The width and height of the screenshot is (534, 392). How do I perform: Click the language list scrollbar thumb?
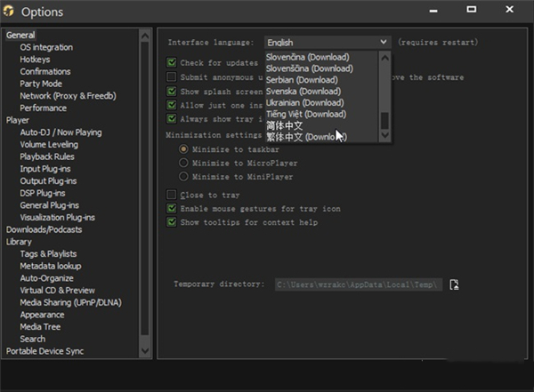384,121
